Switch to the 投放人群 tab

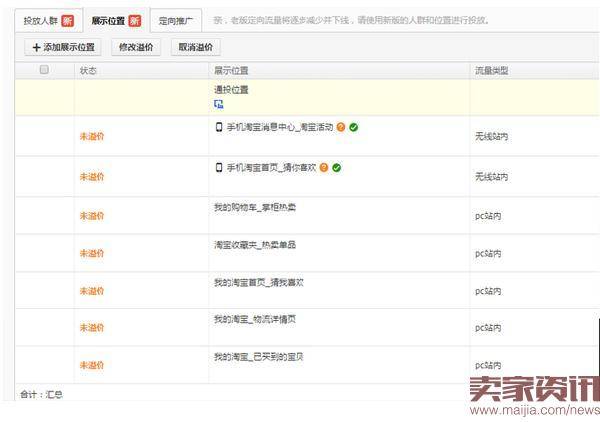pos(48,21)
